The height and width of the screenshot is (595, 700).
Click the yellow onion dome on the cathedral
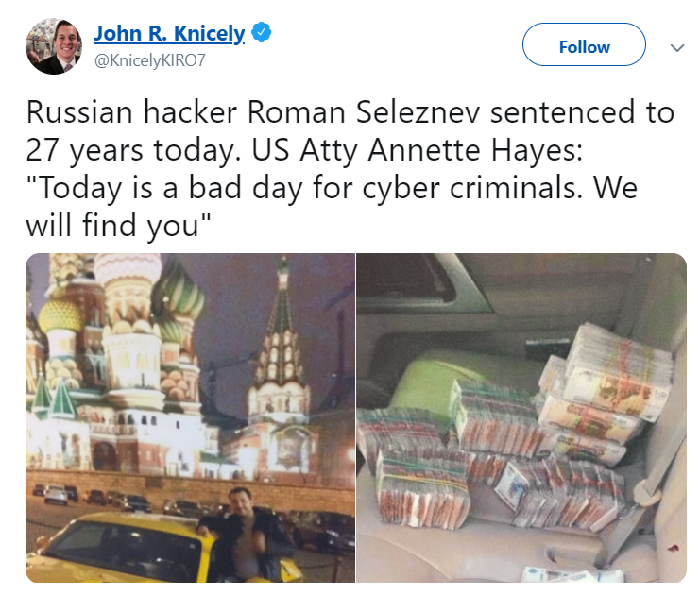tap(60, 315)
